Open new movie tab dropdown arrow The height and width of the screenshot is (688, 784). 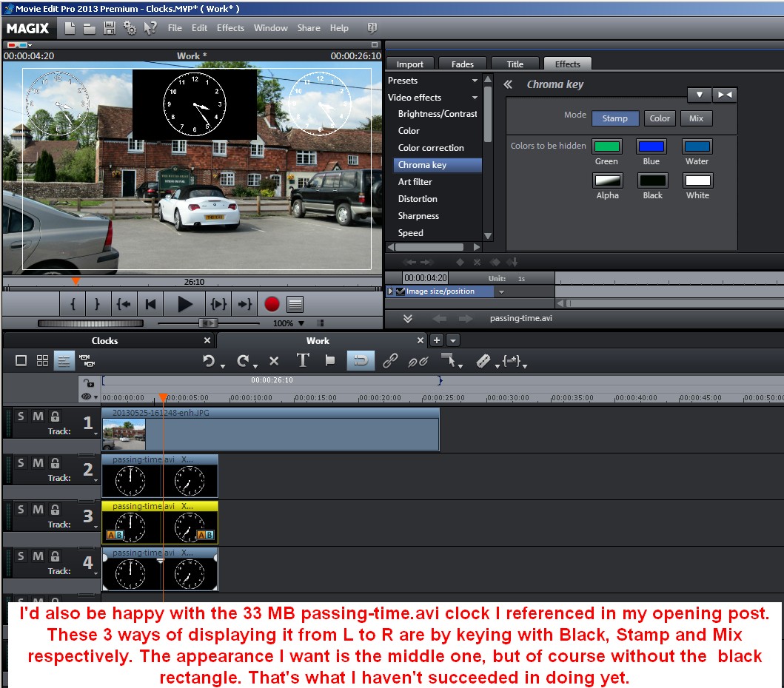pyautogui.click(x=452, y=340)
